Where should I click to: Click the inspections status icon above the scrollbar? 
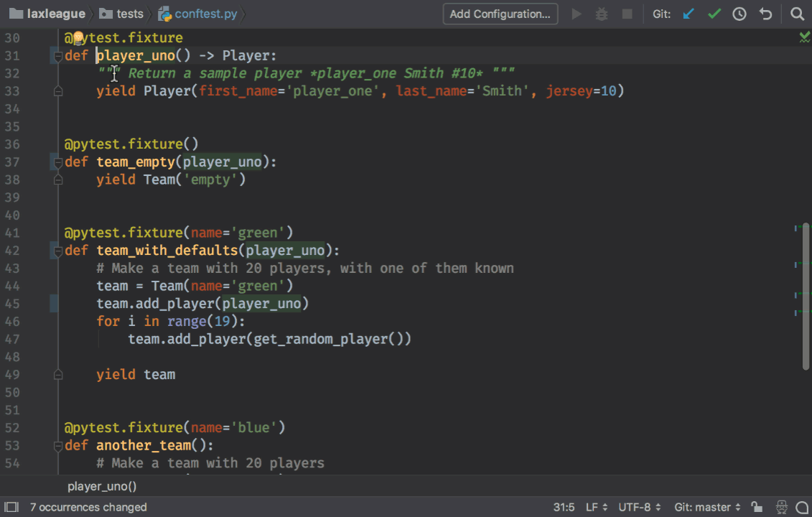pos(804,36)
